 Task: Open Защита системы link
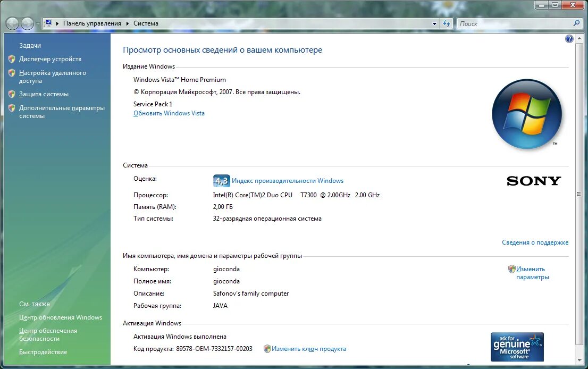44,94
